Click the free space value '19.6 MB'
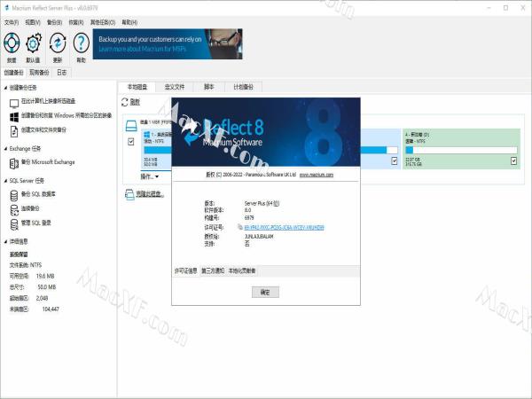 tap(45, 276)
